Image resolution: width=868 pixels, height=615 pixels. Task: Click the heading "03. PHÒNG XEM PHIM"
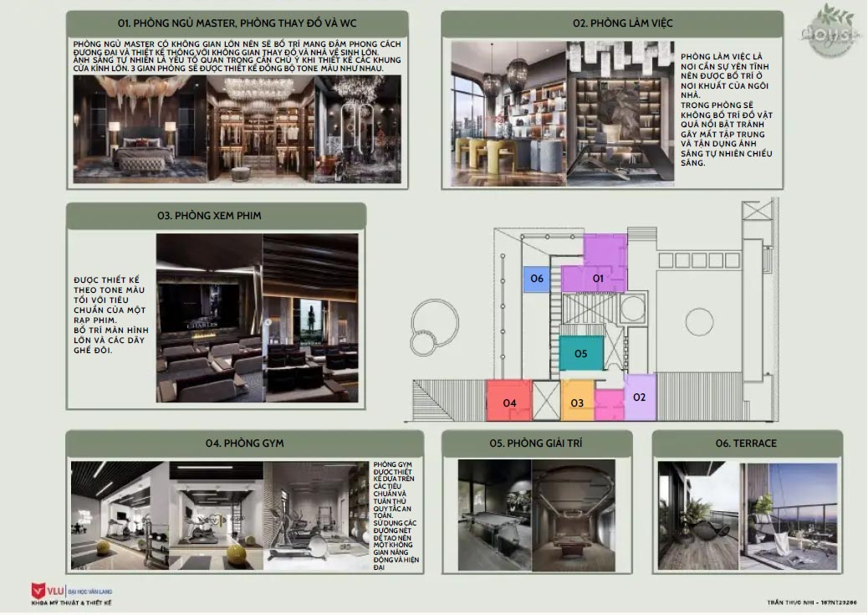[209, 216]
